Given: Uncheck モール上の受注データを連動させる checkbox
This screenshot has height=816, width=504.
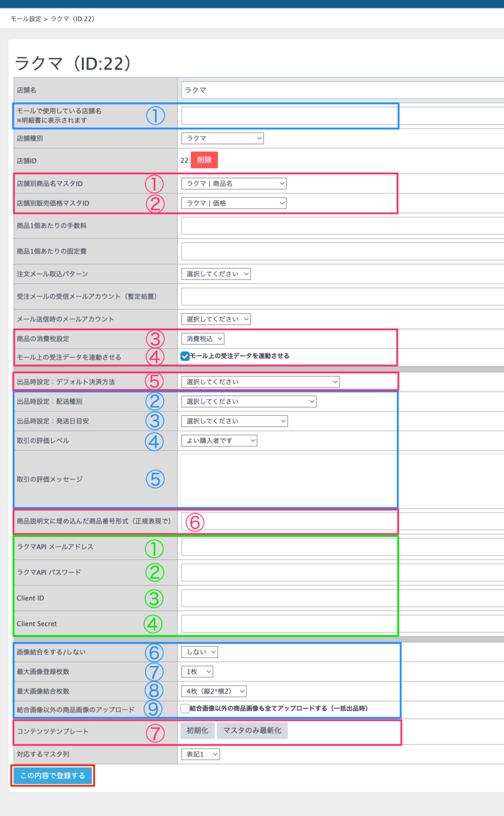Looking at the screenshot, I should coord(185,356).
